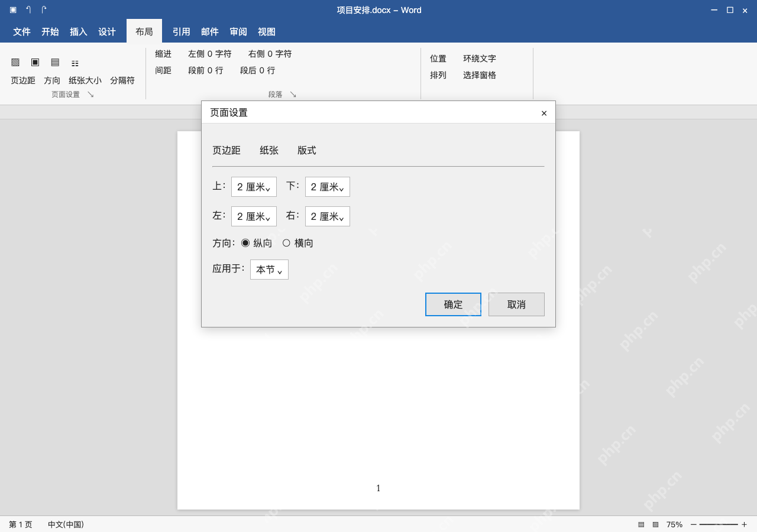Maximize the Word window
Viewport: 757px width, 532px height.
coord(730,10)
